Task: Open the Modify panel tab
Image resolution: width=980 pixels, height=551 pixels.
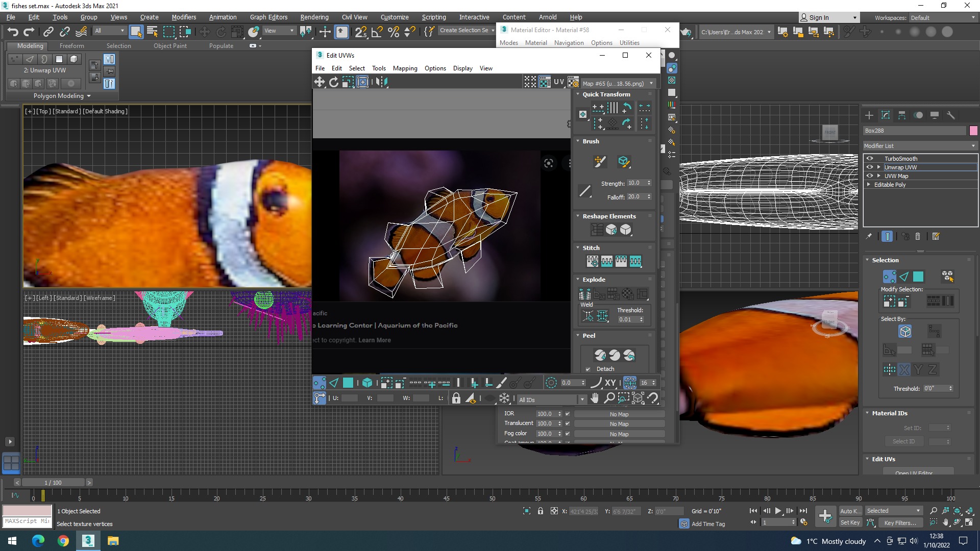Action: click(886, 115)
